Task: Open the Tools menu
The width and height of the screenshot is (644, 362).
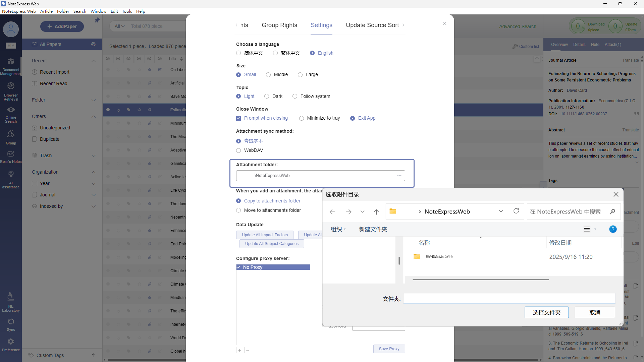Action: pos(127,11)
